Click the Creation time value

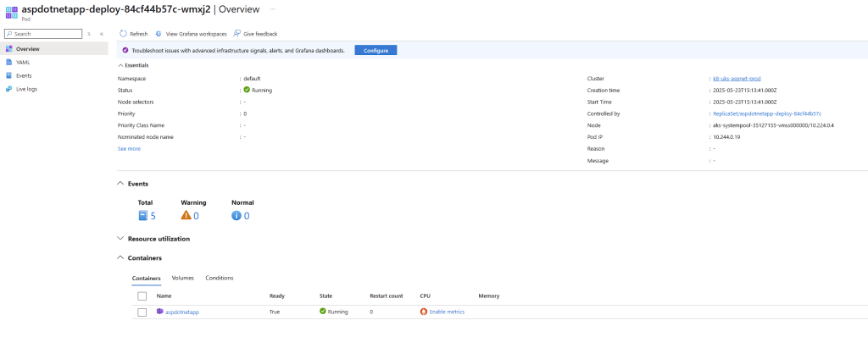point(745,91)
